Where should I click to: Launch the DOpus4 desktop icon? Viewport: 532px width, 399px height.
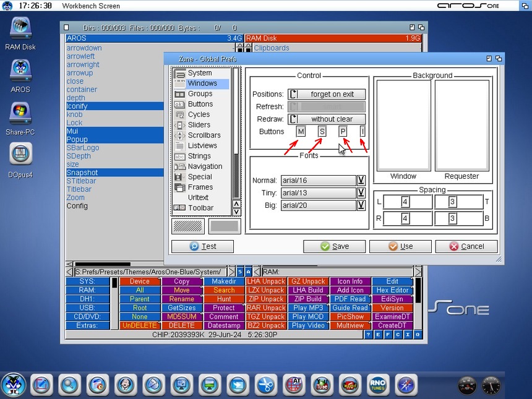[x=20, y=153]
